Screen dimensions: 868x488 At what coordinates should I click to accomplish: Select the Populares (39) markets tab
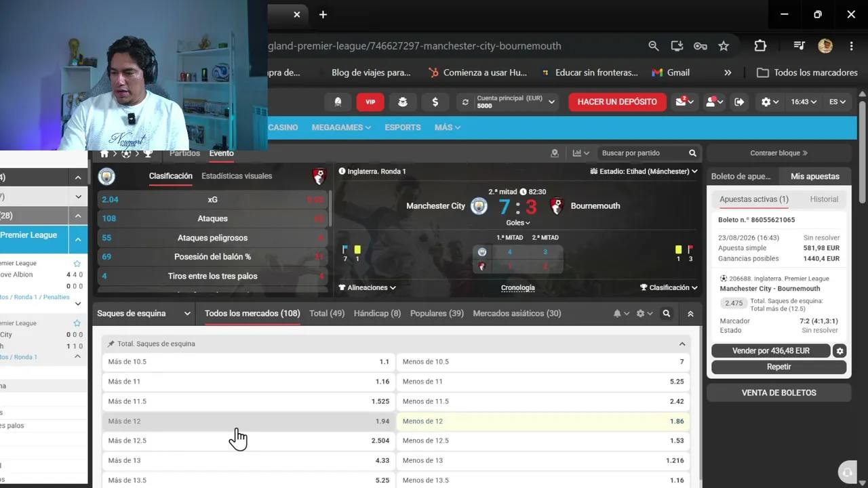(x=437, y=314)
